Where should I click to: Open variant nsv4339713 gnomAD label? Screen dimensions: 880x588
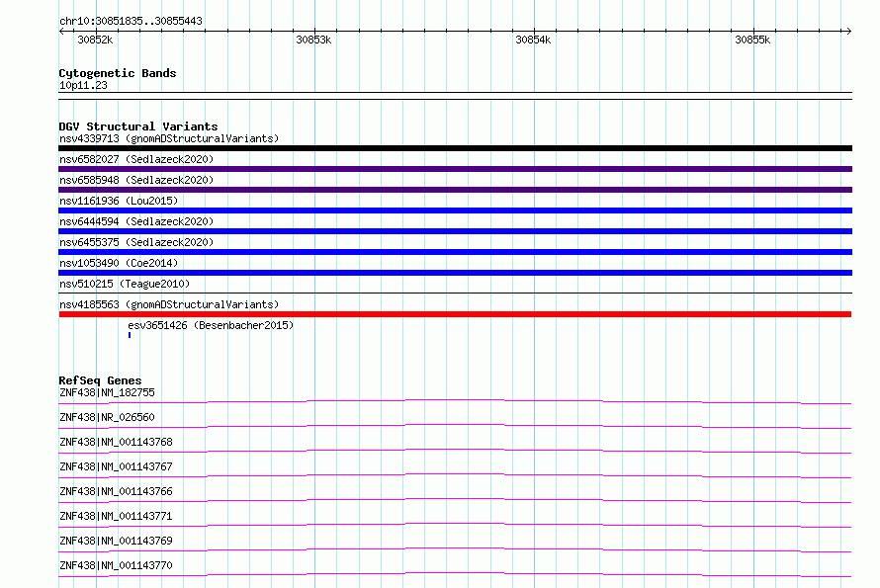point(169,138)
